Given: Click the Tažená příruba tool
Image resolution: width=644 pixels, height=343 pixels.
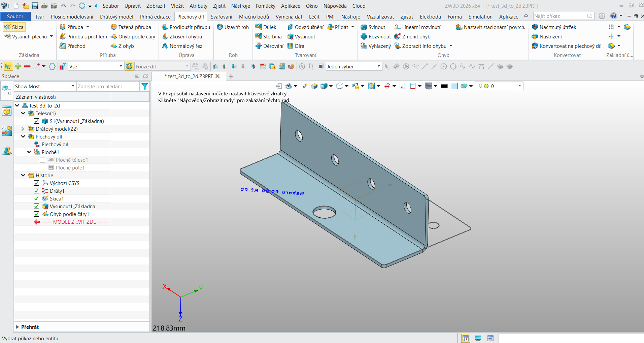Looking at the screenshot, I should 131,27.
